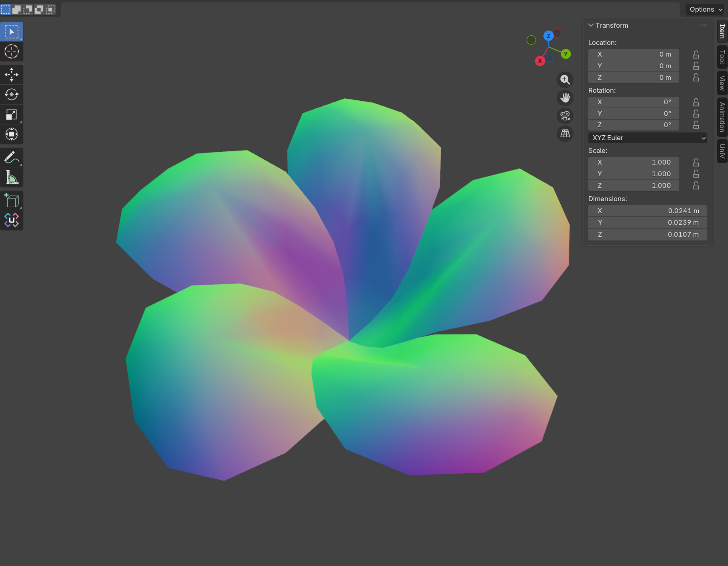Select the Annotate pencil tool
The image size is (728, 566).
12,158
